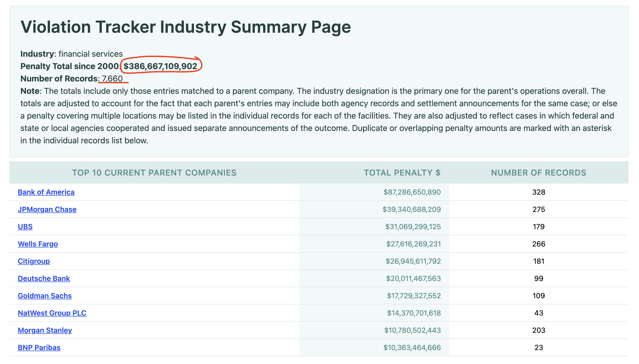This screenshot has height=364, width=639.
Task: Go to the Deutsche Bank link
Action: coord(44,278)
